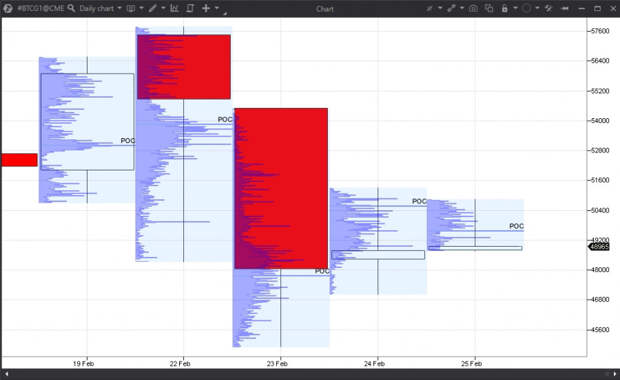Viewport: 620px width, 380px height.
Task: Select the outlined candle body on 24 Feb
Action: point(378,255)
